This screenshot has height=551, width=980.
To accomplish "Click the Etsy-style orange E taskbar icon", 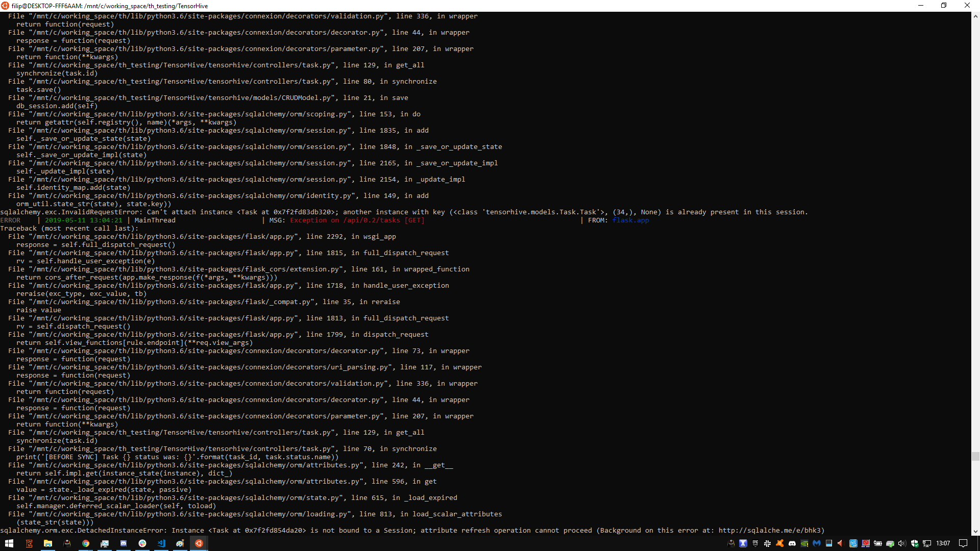I will click(x=29, y=543).
